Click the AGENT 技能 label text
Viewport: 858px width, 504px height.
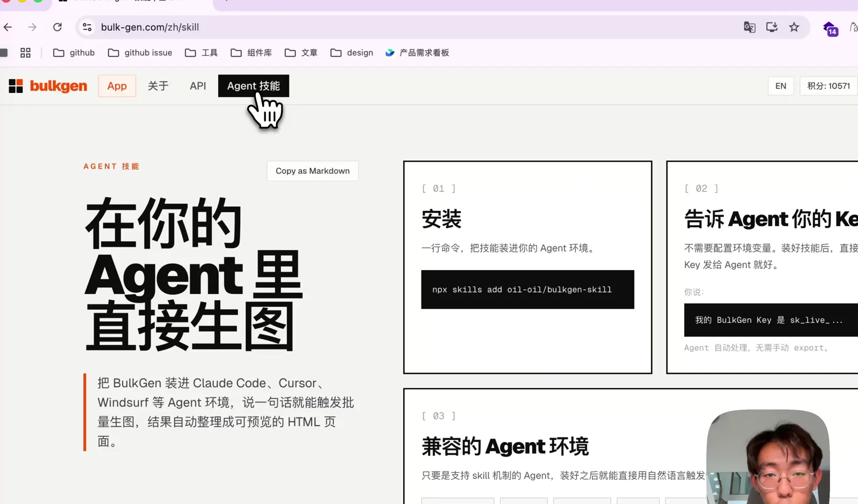(x=112, y=166)
